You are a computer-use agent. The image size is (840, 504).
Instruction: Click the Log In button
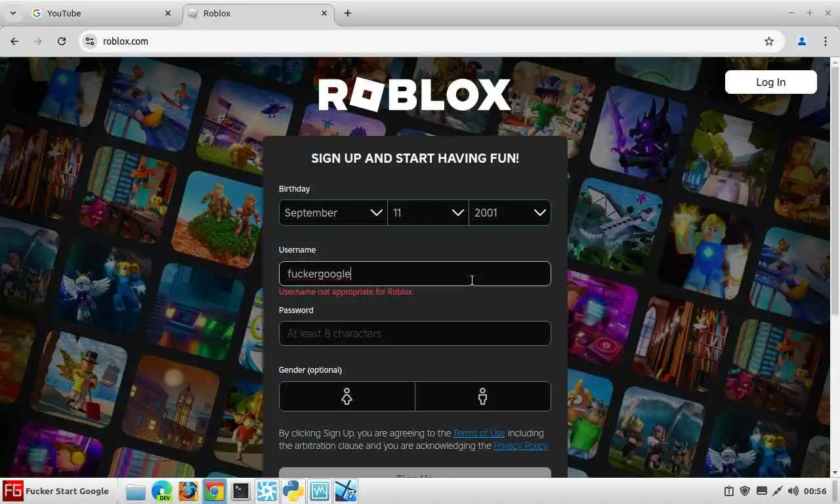(x=770, y=82)
